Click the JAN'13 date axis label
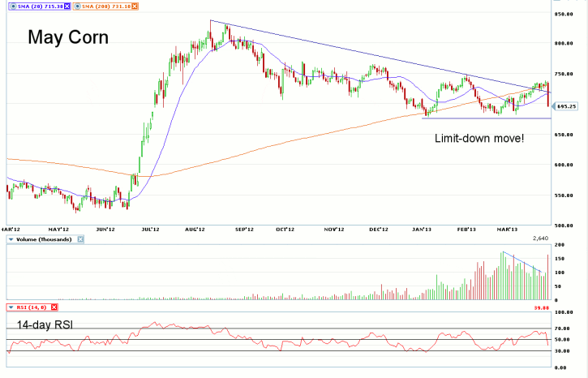The width and height of the screenshot is (588, 378). 420,230
